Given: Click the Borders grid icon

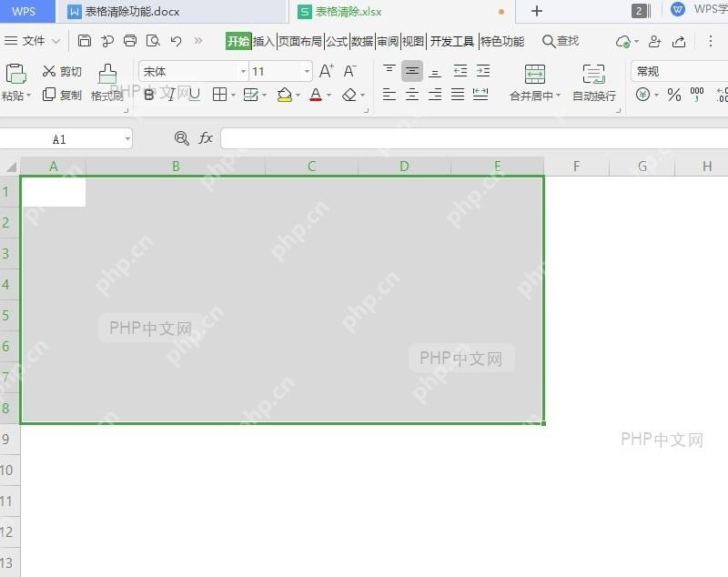Looking at the screenshot, I should 219,95.
